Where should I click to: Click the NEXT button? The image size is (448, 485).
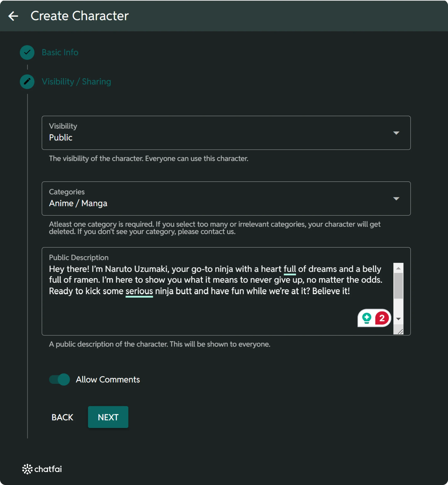point(108,417)
